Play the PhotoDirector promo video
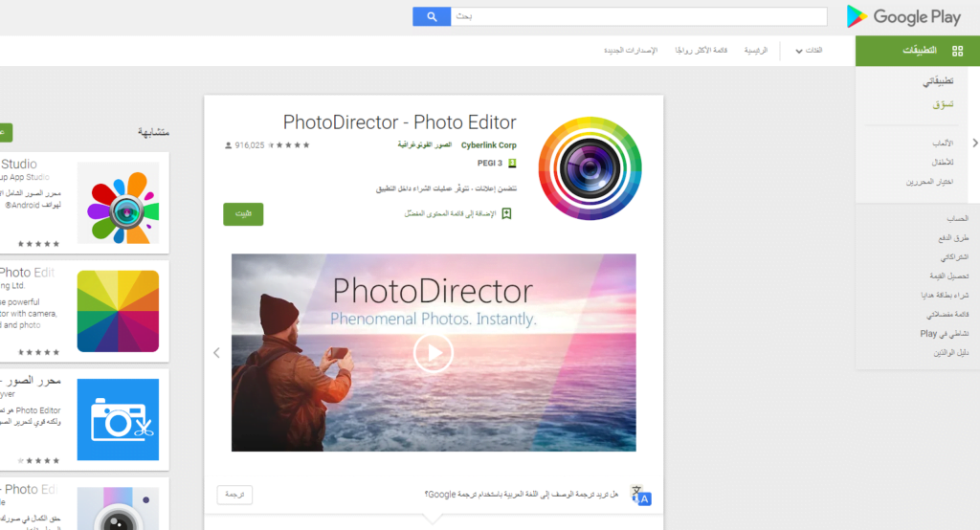 tap(433, 352)
